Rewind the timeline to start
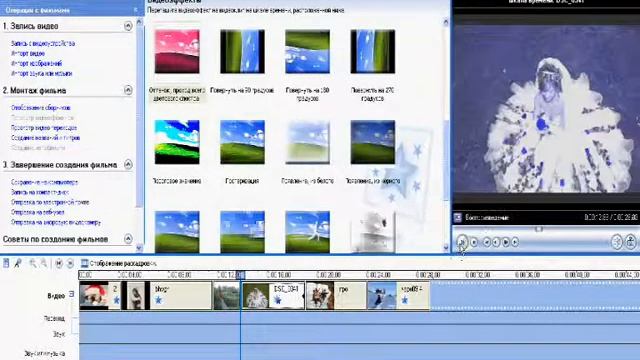 tap(59, 263)
